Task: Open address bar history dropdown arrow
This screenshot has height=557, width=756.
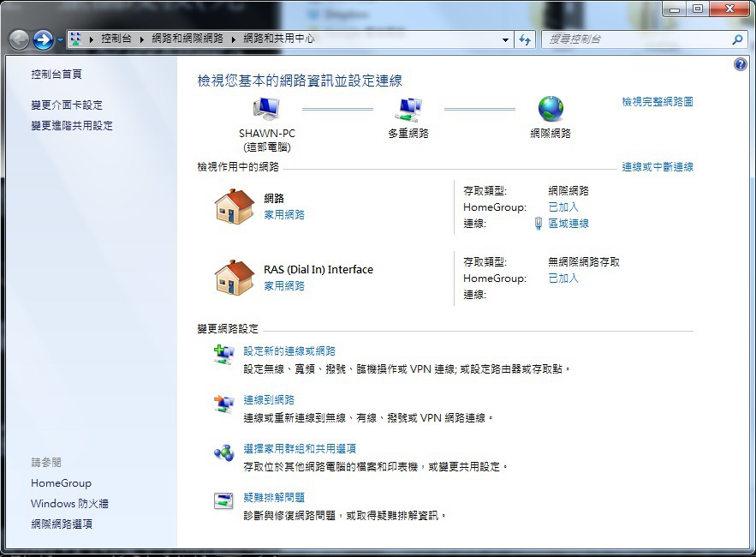Action: tap(505, 39)
